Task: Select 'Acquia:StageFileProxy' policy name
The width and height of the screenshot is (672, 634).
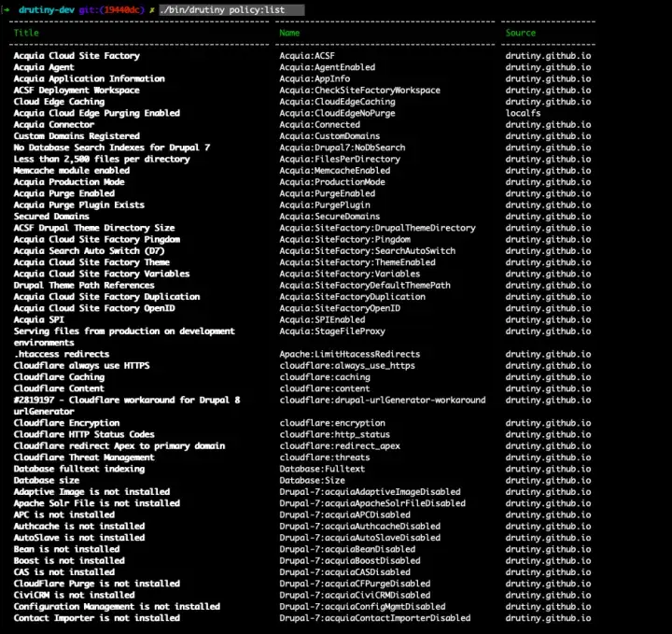Action: coord(332,331)
